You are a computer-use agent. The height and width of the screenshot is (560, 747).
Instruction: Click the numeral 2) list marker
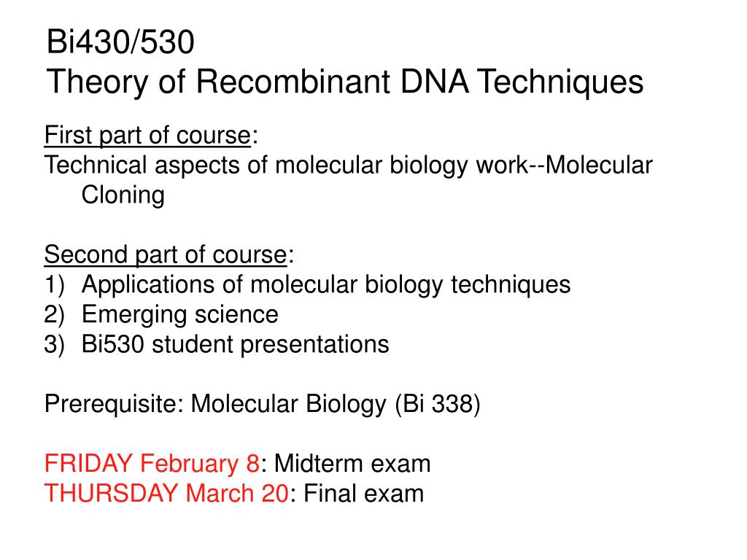pyautogui.click(x=54, y=315)
